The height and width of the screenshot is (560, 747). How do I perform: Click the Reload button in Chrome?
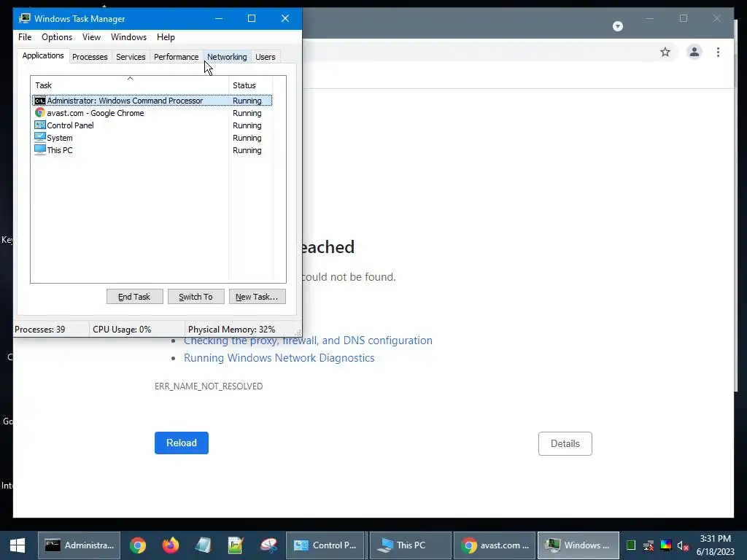coord(182,443)
